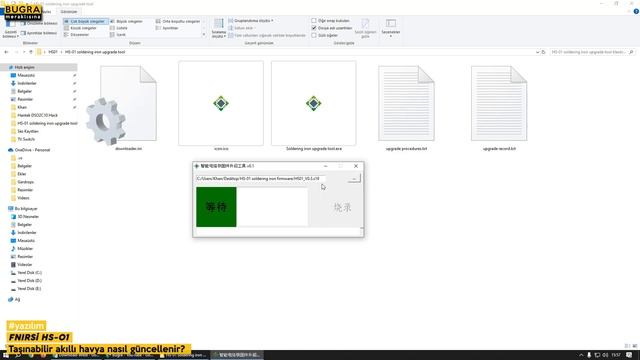This screenshot has width=640, height=360.
Task: Click the volume icon in system tray
Action: (605, 356)
